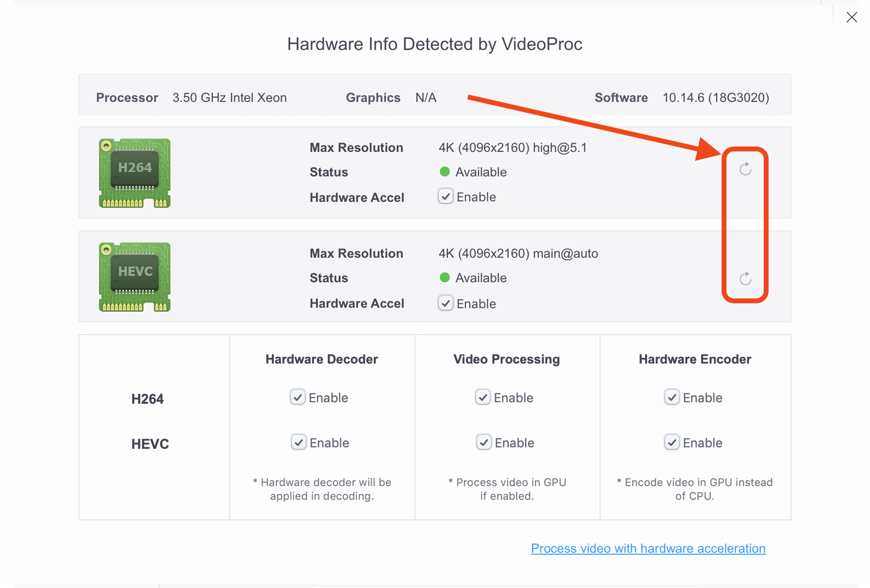Refresh HEVC hardware detection
This screenshot has width=870, height=588.
745,279
